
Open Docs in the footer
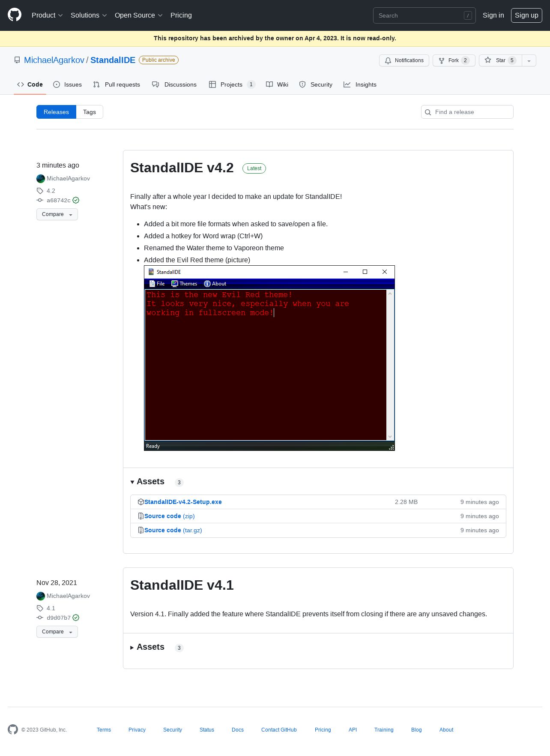[x=238, y=730]
